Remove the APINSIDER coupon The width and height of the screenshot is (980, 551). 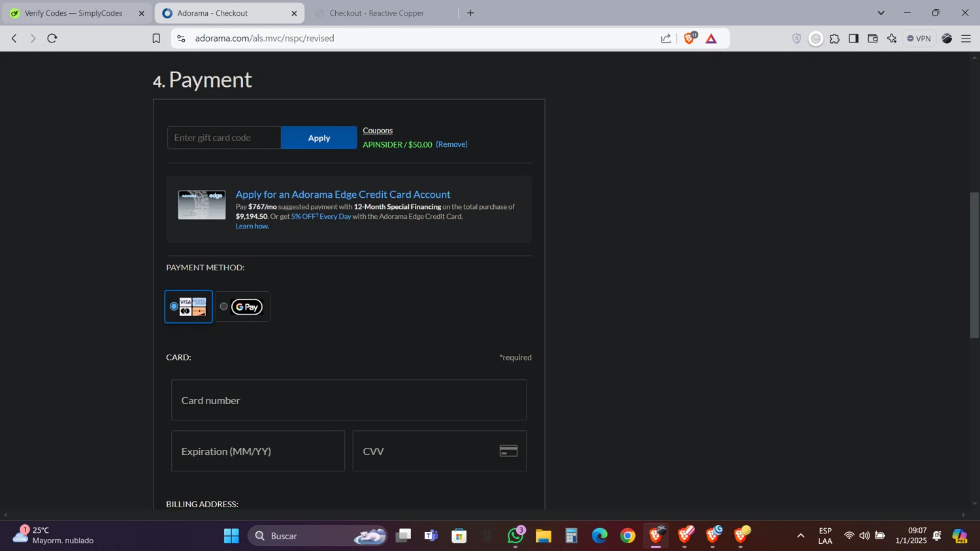click(x=451, y=144)
